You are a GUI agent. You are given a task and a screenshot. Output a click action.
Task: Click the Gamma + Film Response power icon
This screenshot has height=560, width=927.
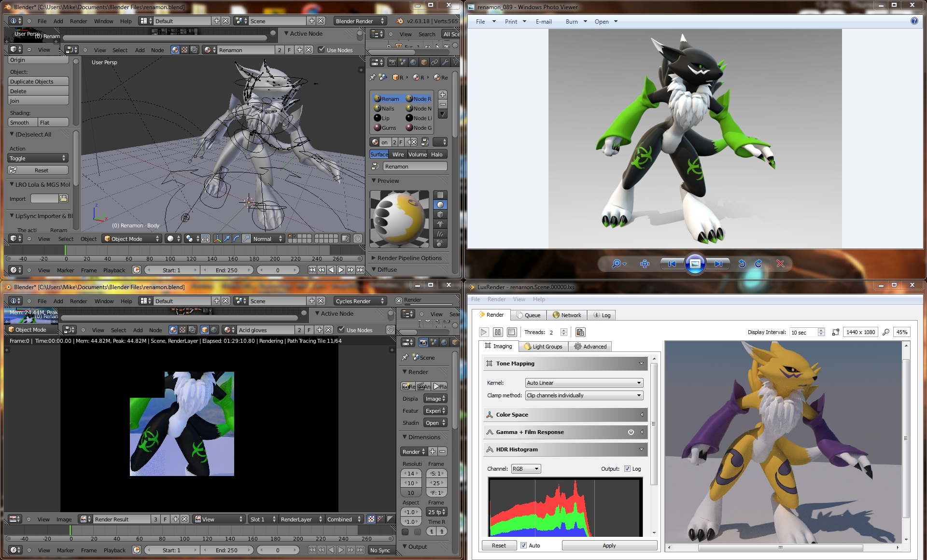[x=631, y=432]
